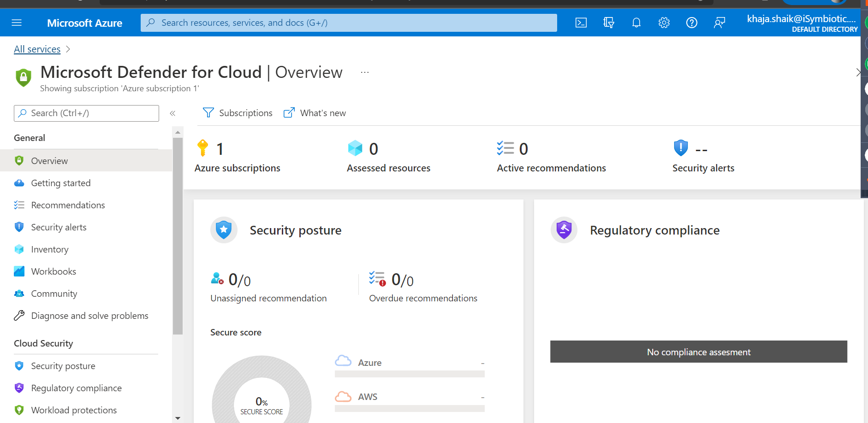Screen dimensions: 868x423
Task: Click the Security alerts shield icon in the summary
Action: tap(681, 148)
